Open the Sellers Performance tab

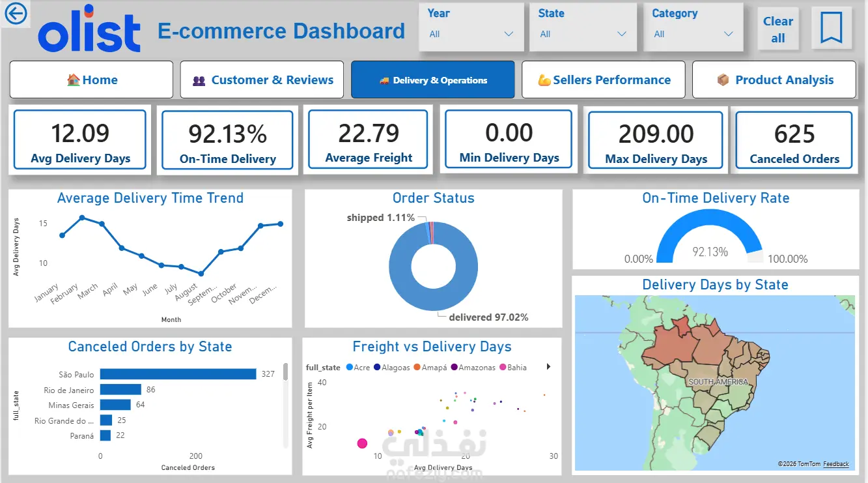tap(604, 80)
